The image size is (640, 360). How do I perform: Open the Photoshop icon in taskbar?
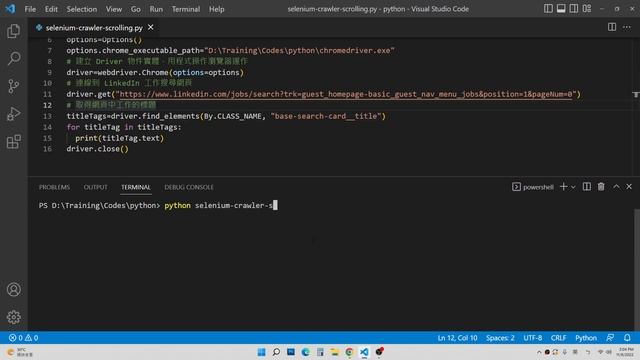tap(291, 352)
